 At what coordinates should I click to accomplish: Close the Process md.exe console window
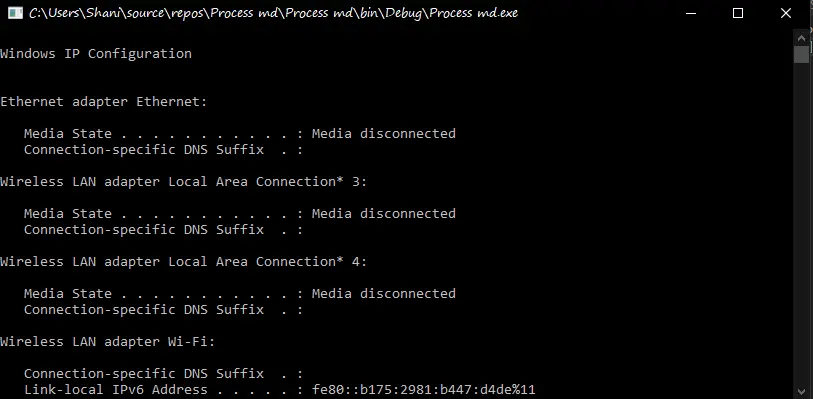point(786,13)
